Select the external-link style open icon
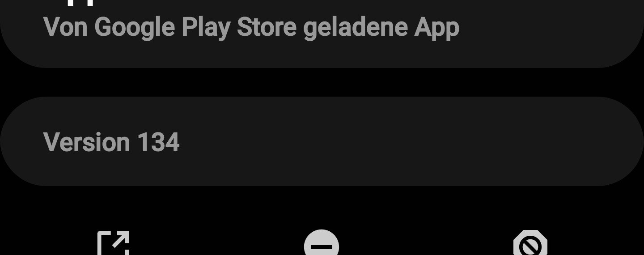This screenshot has height=255, width=644. coord(113,243)
